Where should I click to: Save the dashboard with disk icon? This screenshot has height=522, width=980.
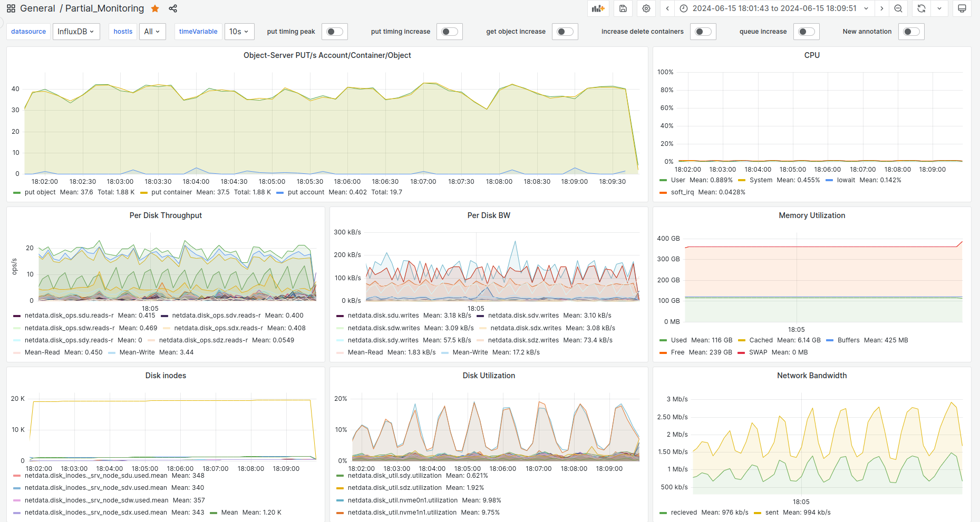(623, 8)
